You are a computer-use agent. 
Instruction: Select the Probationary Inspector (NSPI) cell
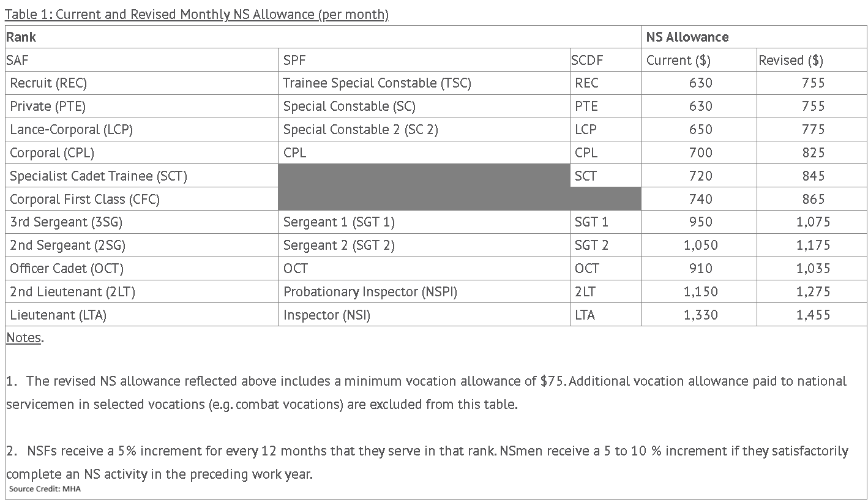(x=370, y=292)
